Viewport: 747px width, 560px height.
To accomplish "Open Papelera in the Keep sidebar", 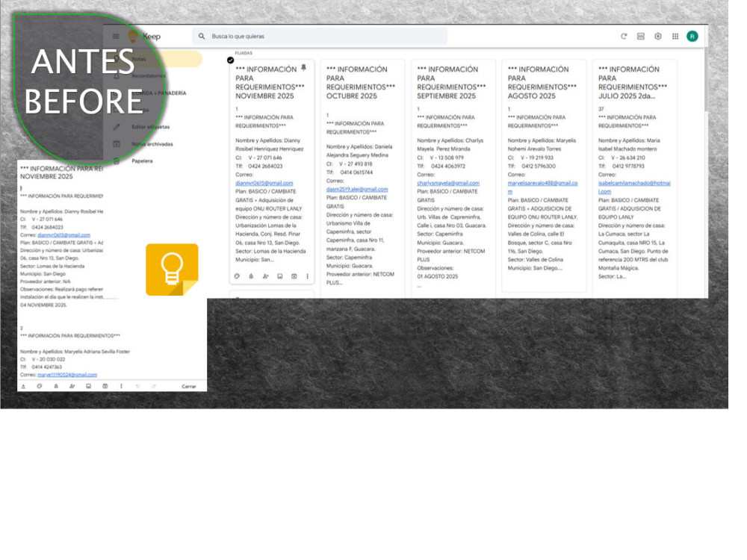I will (142, 161).
